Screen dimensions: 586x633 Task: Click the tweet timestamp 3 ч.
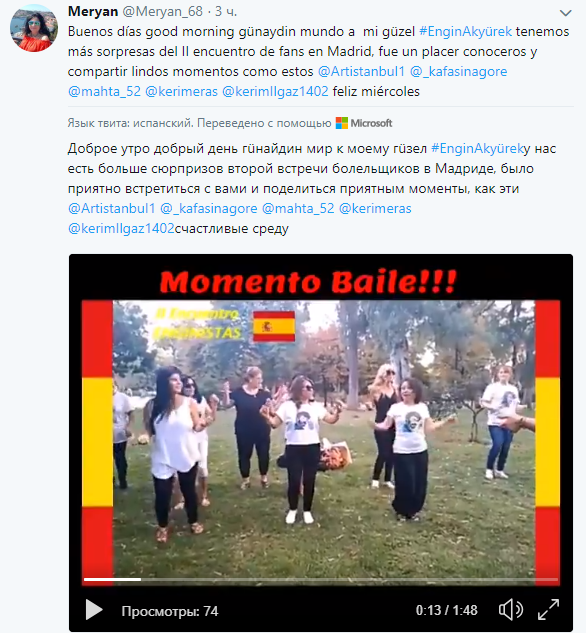226,11
